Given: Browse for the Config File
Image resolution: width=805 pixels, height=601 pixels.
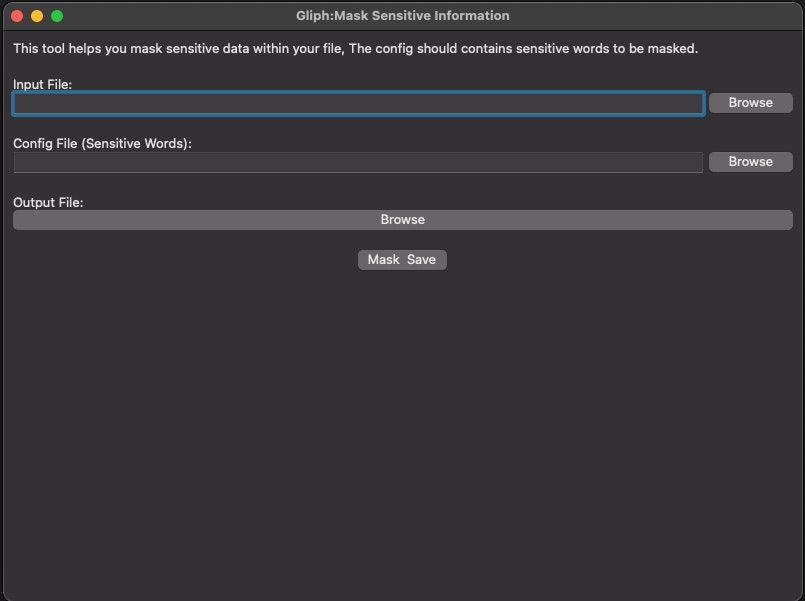Looking at the screenshot, I should coord(750,162).
